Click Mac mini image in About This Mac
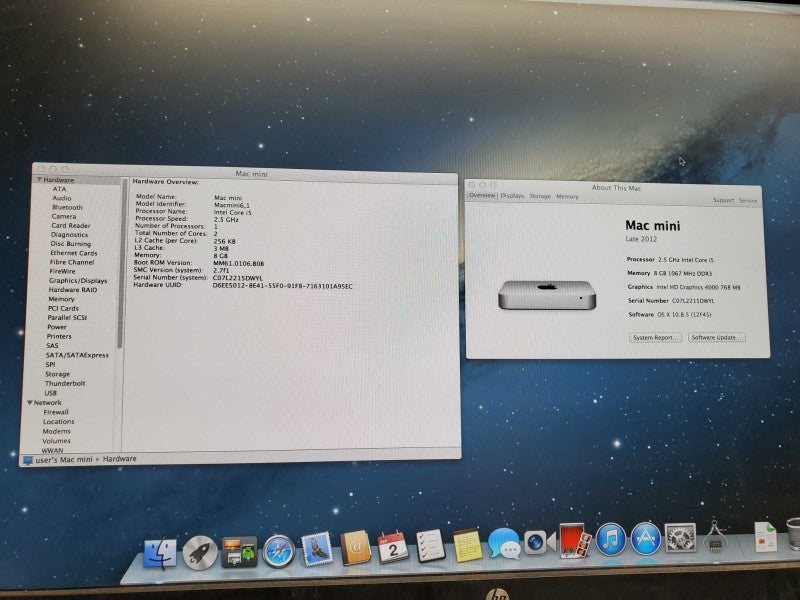Screen dimensions: 800x600 pyautogui.click(x=547, y=295)
